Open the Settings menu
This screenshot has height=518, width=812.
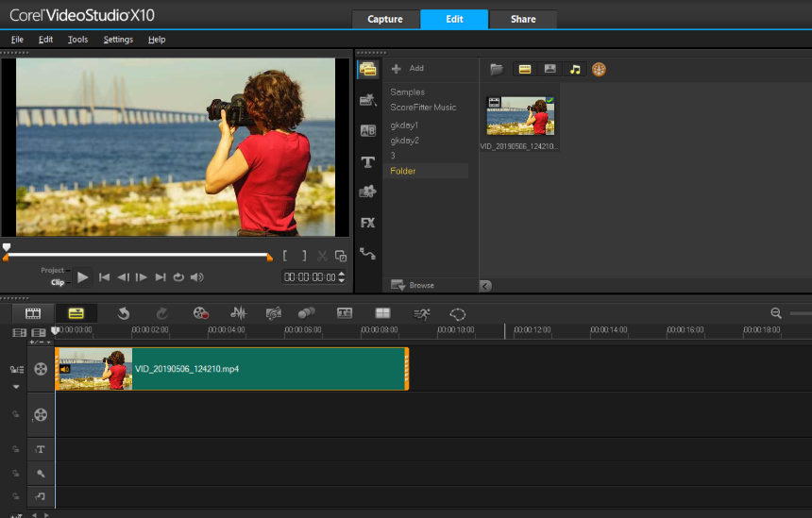click(x=118, y=40)
